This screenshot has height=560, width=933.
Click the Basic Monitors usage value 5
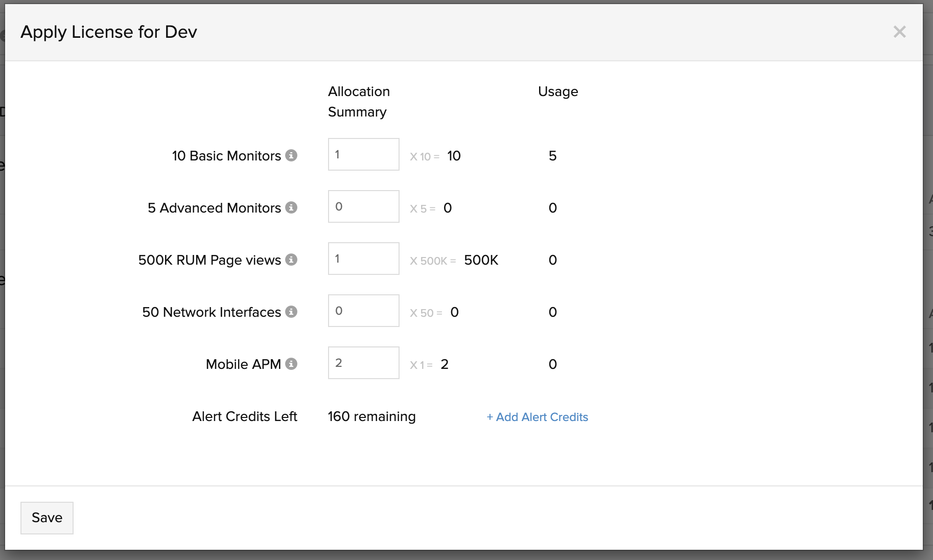click(x=552, y=156)
